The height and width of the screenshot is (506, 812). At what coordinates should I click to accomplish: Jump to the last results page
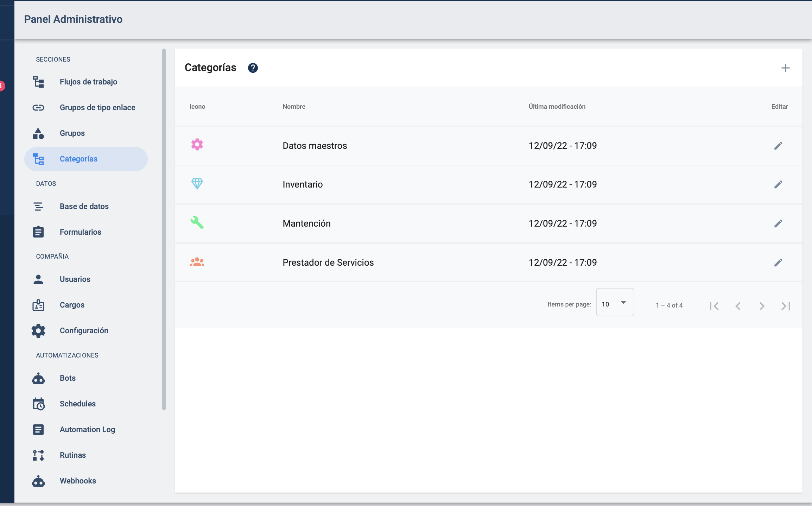(786, 305)
